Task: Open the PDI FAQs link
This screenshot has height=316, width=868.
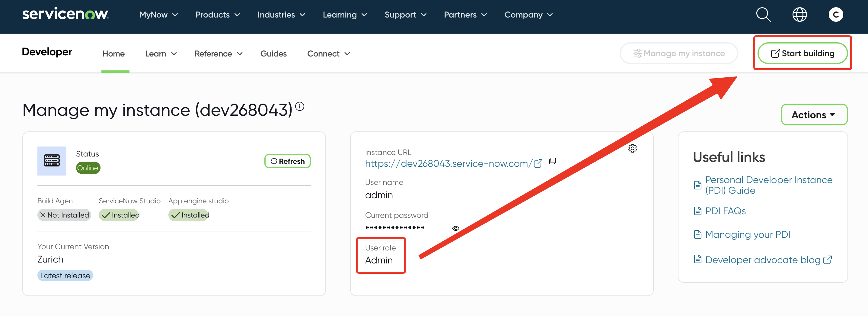Action: (725, 211)
